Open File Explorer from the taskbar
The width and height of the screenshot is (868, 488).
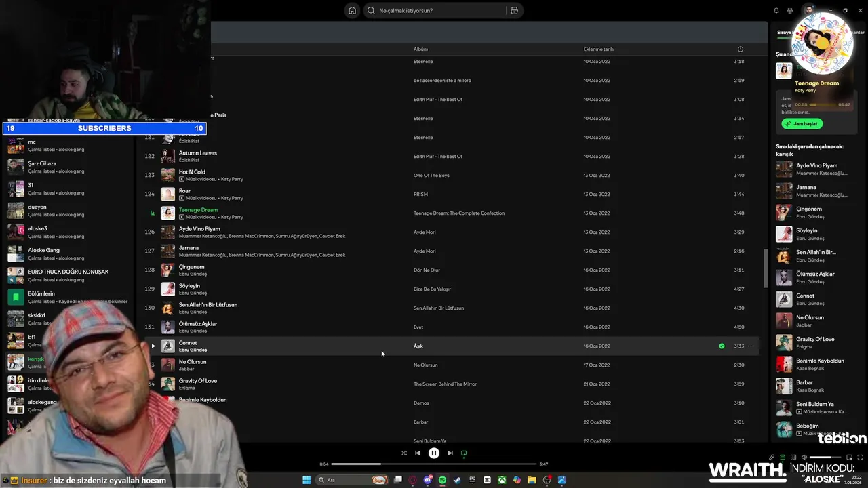click(x=532, y=480)
